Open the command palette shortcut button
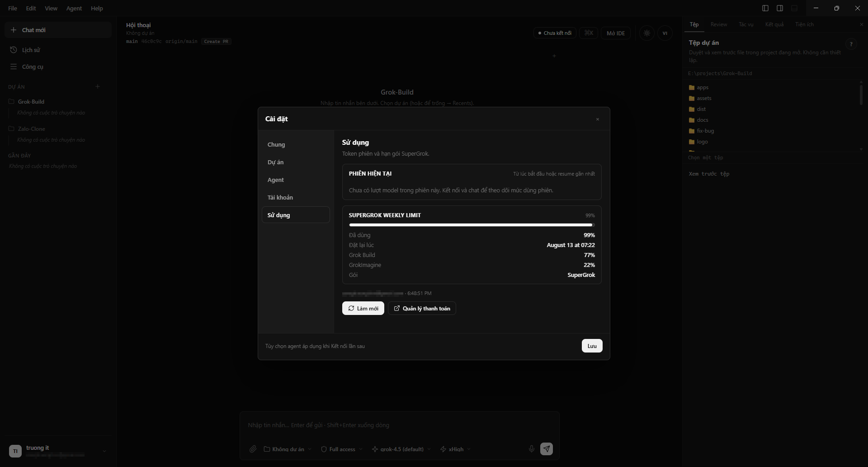 pos(589,33)
